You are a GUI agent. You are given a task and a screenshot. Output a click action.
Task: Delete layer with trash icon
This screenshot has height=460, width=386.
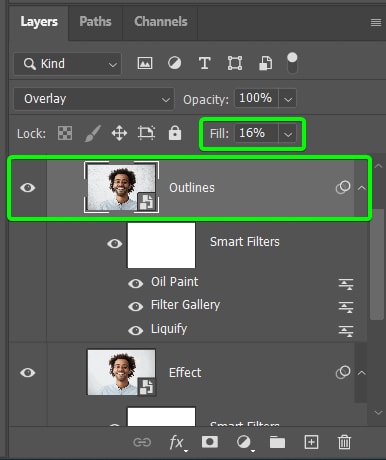click(344, 442)
